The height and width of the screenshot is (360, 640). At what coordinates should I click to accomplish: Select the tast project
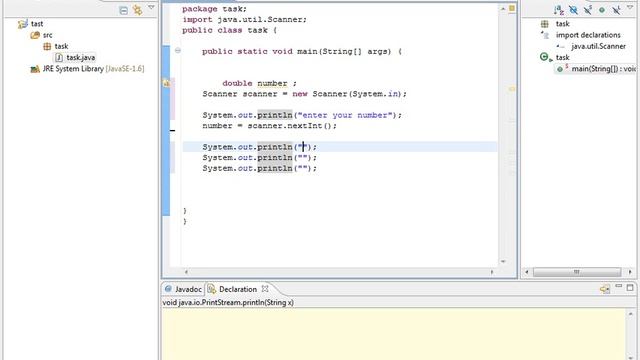coord(37,24)
